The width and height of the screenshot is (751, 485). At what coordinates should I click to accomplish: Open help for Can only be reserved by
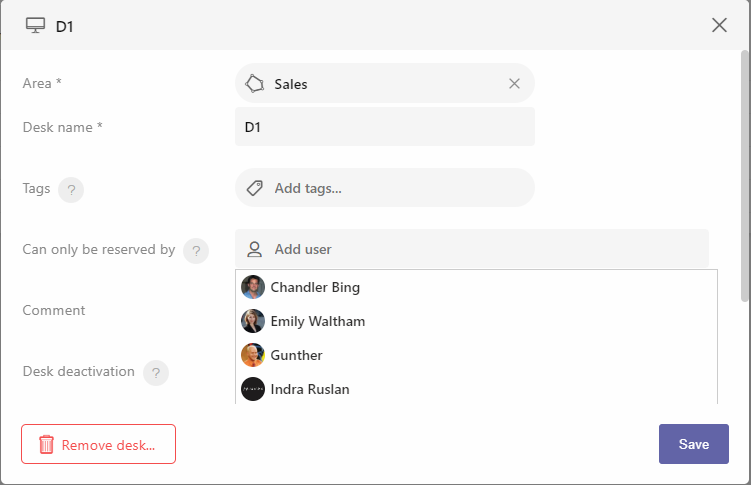coord(196,251)
